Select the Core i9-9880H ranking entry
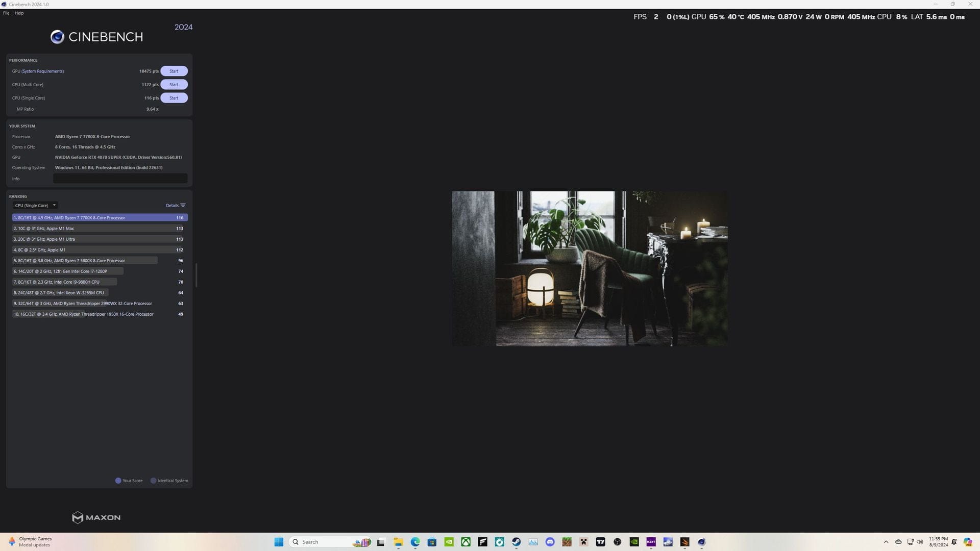 click(100, 282)
